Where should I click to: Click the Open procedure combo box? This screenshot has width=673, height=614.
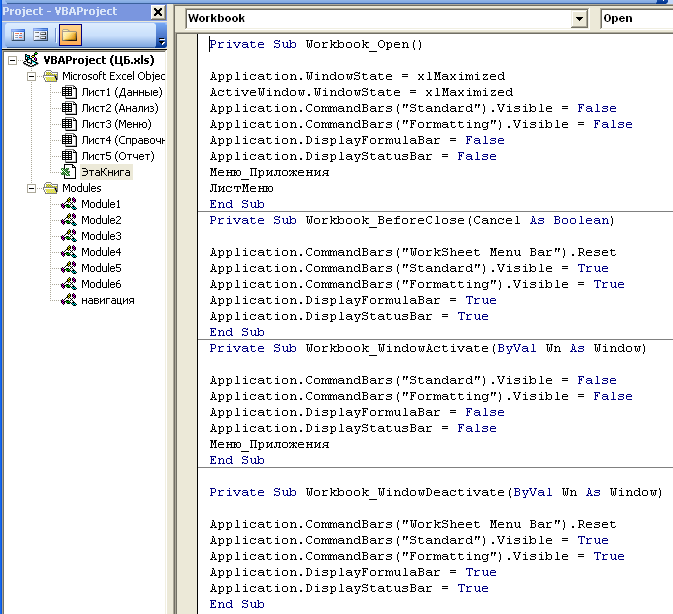637,19
